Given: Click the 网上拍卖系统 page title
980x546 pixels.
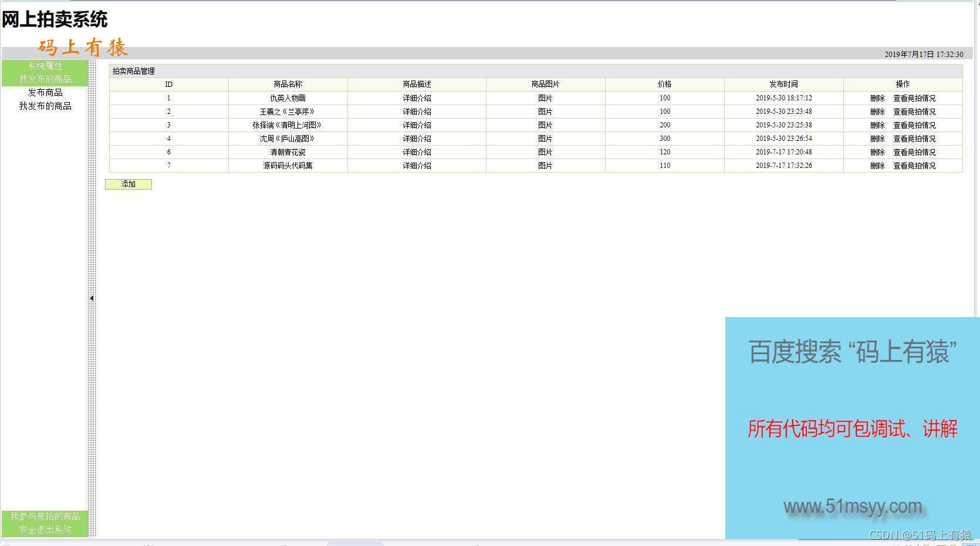Looking at the screenshot, I should point(55,19).
